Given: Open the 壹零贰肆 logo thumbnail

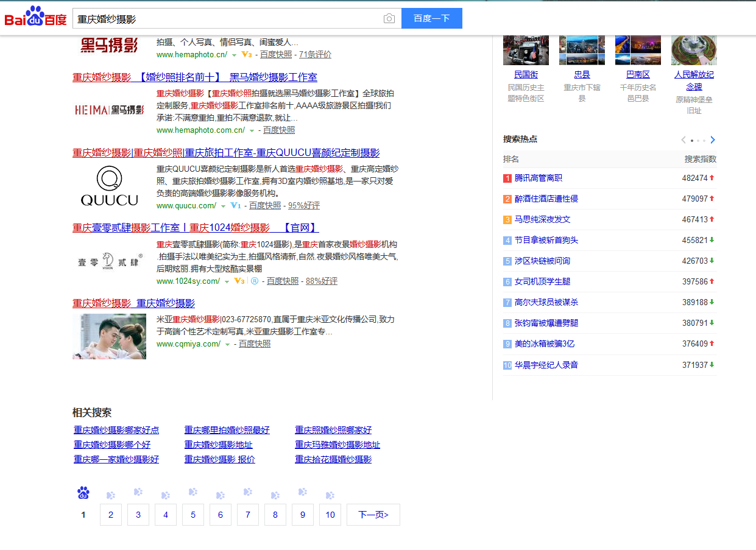Looking at the screenshot, I should coord(110,261).
